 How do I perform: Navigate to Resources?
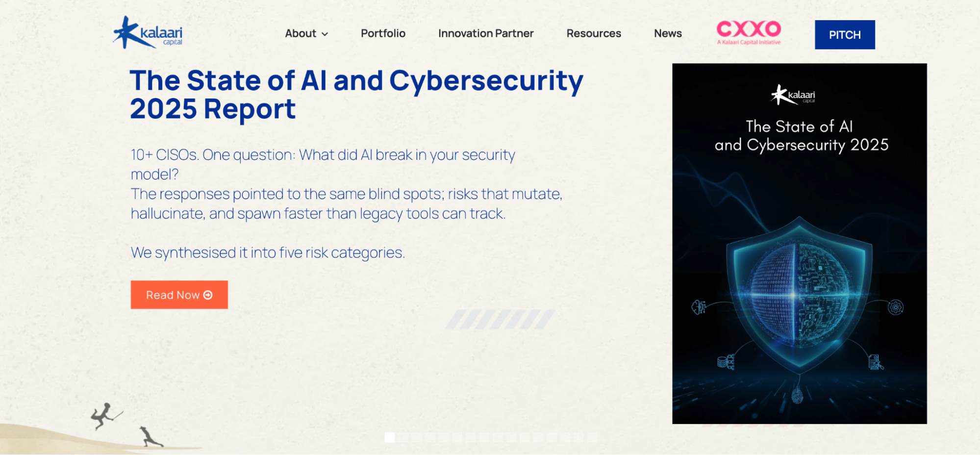[x=593, y=33]
